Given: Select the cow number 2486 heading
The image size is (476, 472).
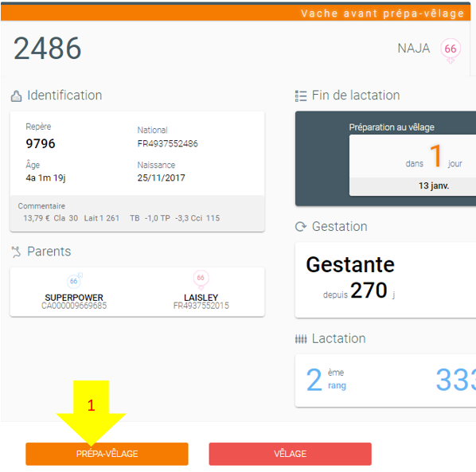Looking at the screenshot, I should (x=47, y=49).
